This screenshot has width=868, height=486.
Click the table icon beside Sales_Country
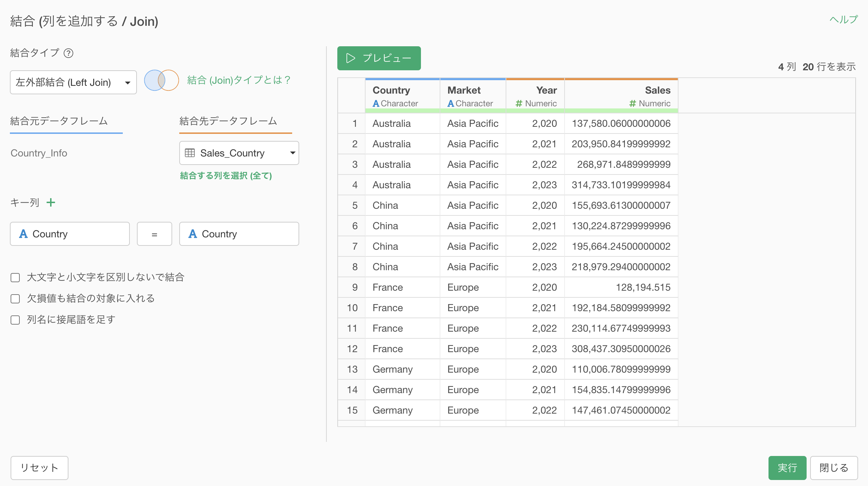click(190, 153)
